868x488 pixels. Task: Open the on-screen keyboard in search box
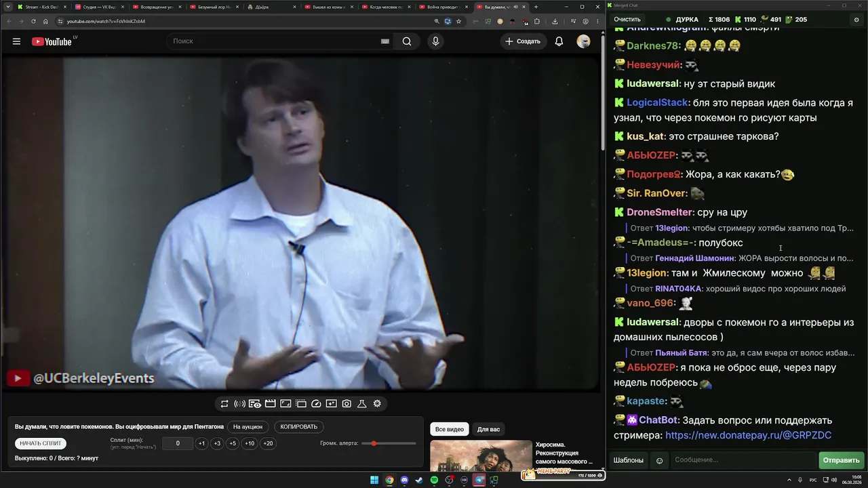(385, 41)
